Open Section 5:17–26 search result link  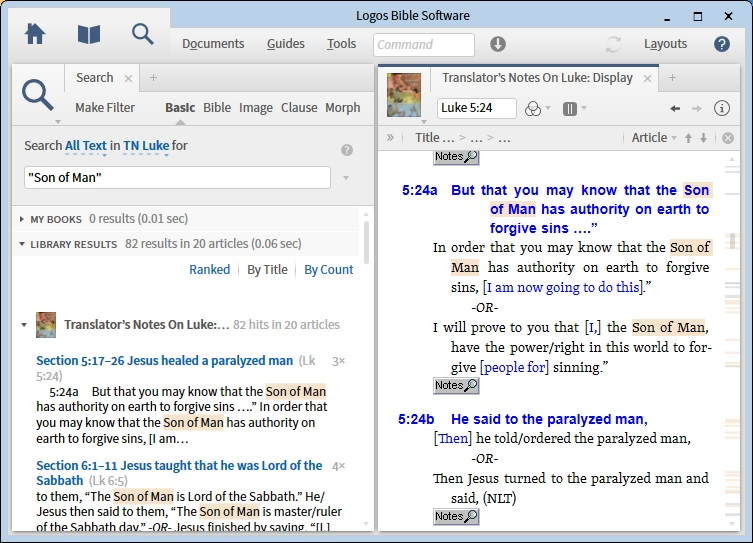165,361
